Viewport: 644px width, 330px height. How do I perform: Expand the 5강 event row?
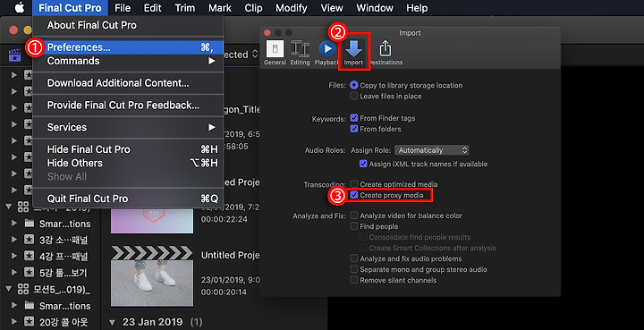pos(14,272)
